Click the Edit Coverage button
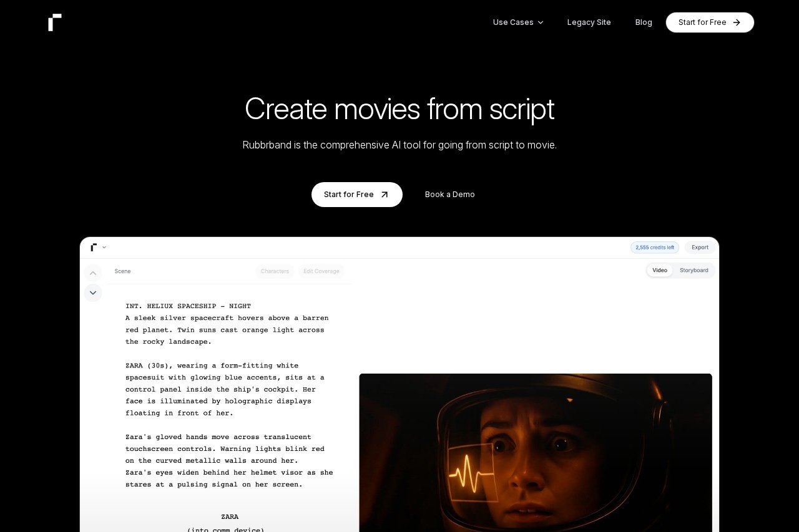The height and width of the screenshot is (532, 799). pos(321,271)
